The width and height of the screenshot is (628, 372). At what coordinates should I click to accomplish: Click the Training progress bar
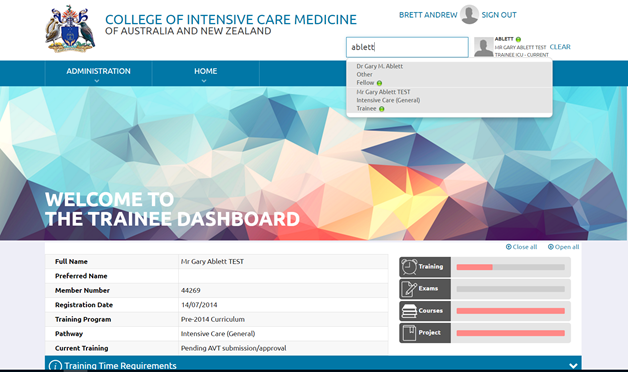pyautogui.click(x=511, y=267)
